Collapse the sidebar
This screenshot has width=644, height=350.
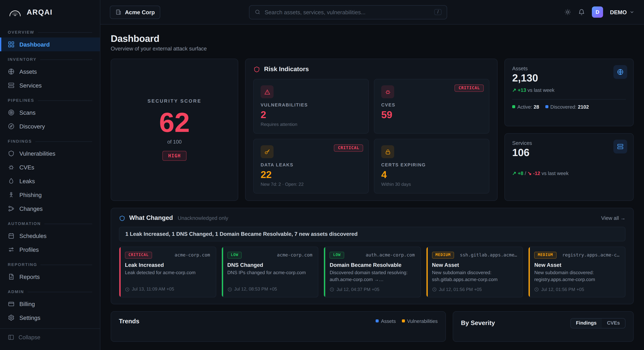[x=24, y=337]
